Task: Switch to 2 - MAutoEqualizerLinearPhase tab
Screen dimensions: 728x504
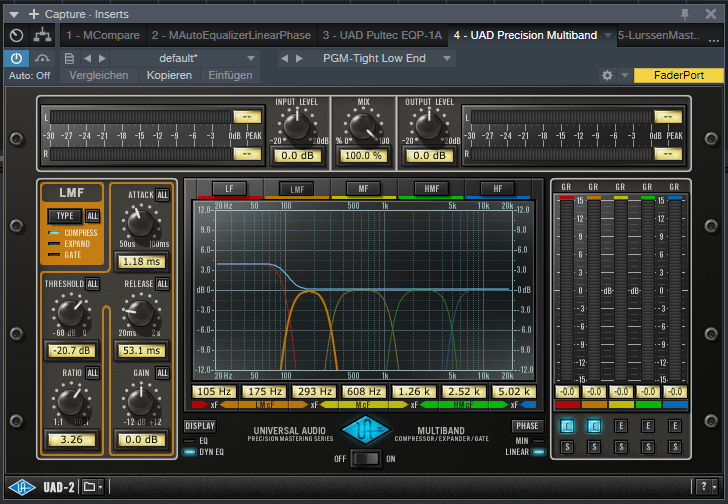Action: click(231, 35)
